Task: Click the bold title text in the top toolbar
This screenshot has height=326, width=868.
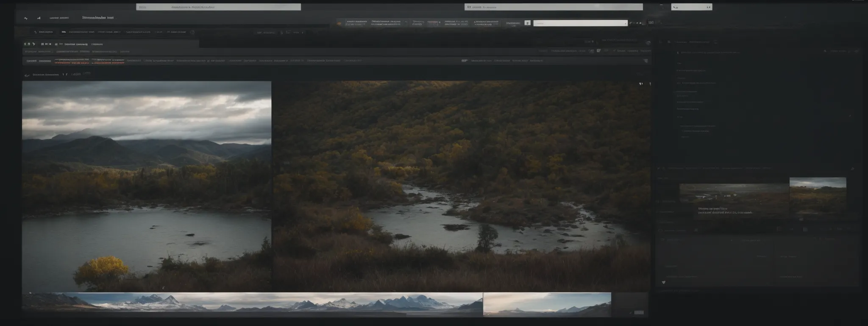Action: point(97,18)
